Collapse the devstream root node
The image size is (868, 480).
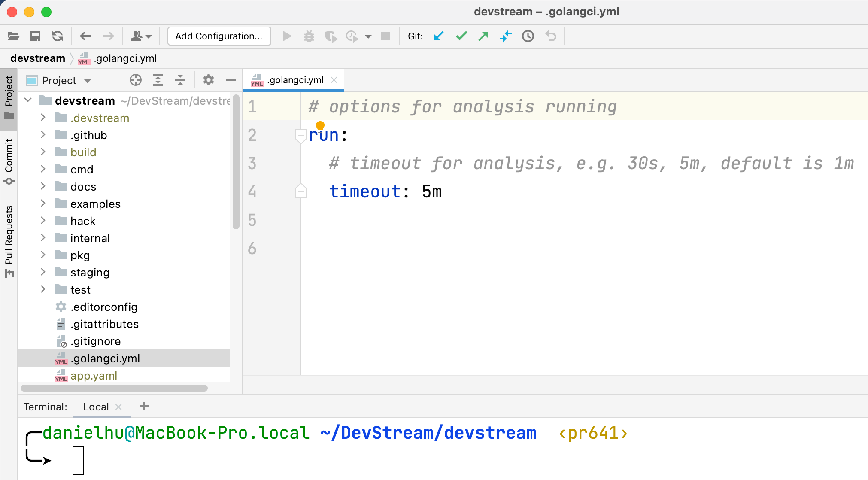[28, 100]
